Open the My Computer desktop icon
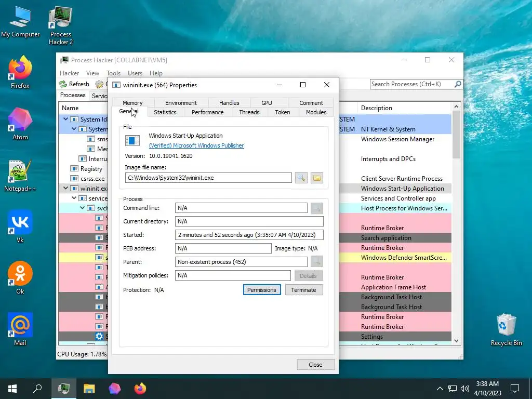The width and height of the screenshot is (532, 399). click(x=20, y=21)
